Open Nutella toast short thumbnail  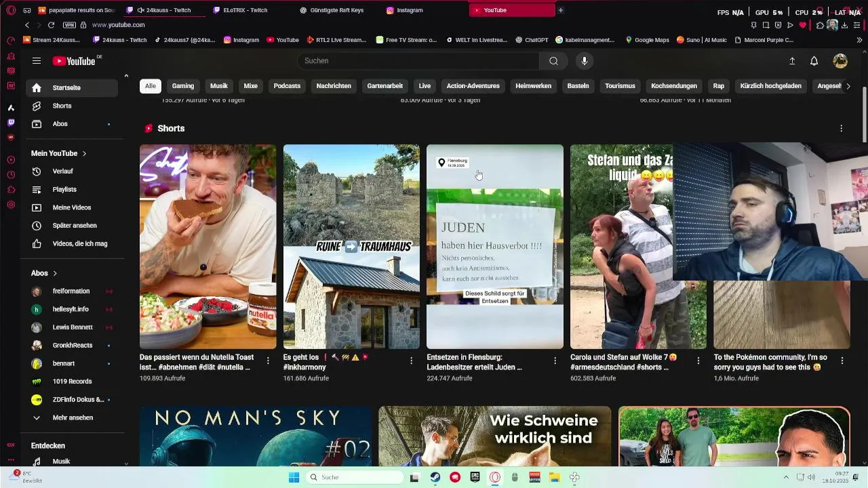coord(208,247)
